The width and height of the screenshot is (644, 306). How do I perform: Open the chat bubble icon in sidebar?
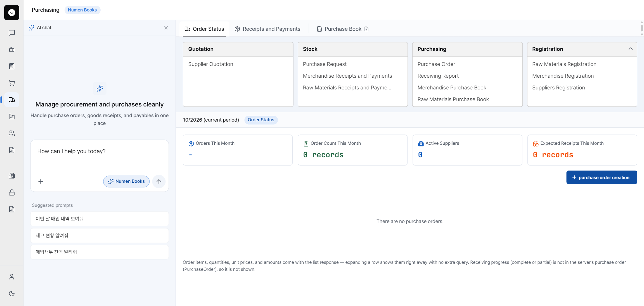tap(12, 33)
